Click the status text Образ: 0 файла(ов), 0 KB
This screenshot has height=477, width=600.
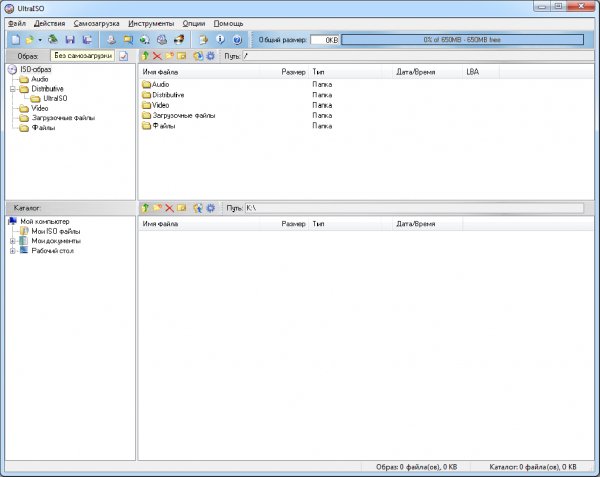coord(416,467)
